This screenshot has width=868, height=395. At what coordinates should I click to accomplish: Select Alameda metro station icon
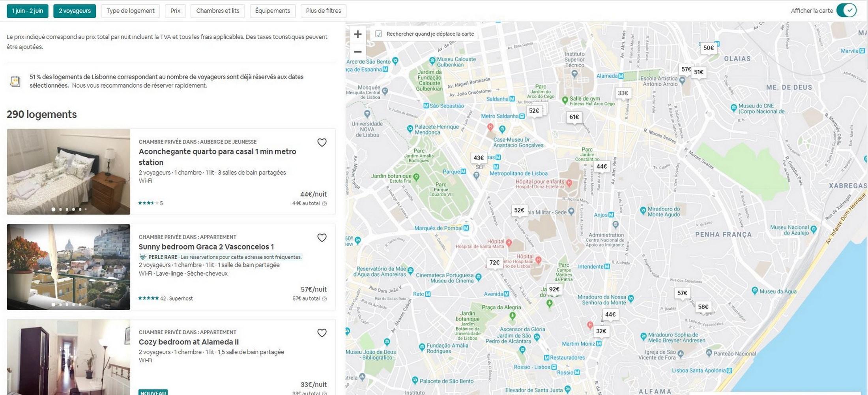(x=621, y=76)
